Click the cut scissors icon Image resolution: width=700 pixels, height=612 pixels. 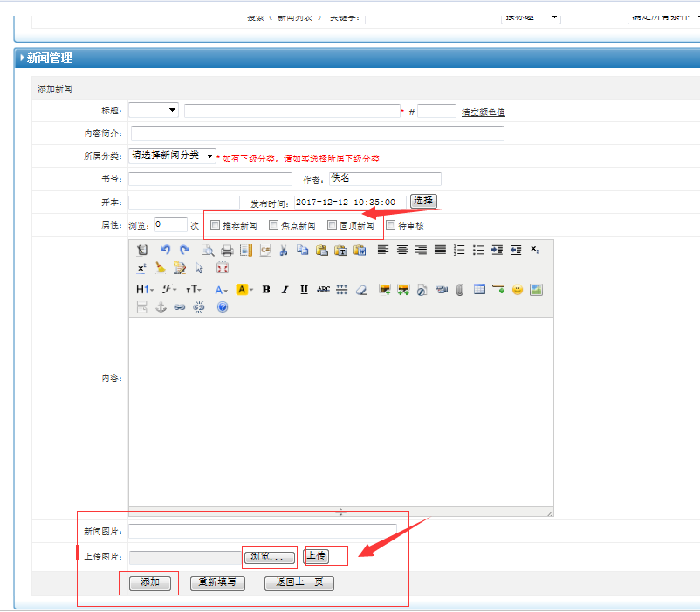pos(284,250)
